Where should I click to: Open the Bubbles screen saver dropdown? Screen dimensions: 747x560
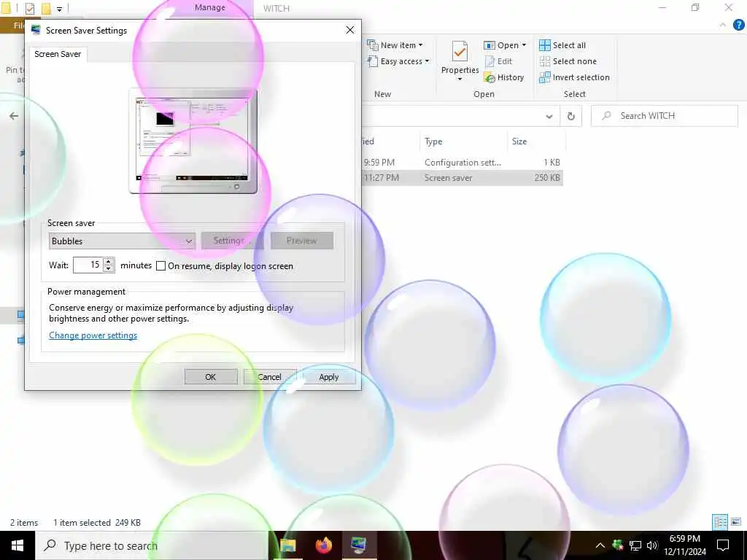[x=122, y=241]
